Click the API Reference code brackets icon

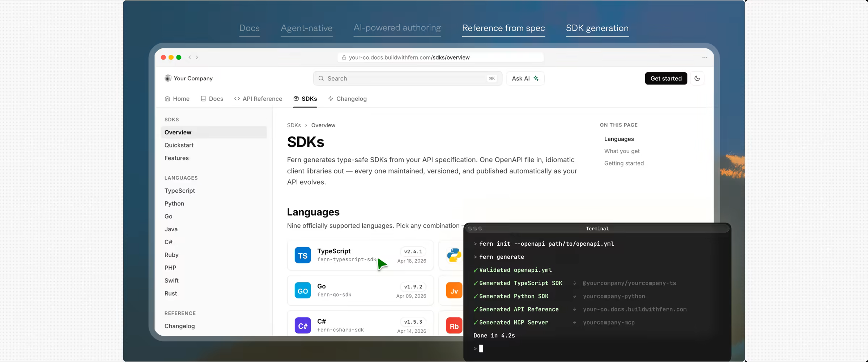[x=237, y=99]
